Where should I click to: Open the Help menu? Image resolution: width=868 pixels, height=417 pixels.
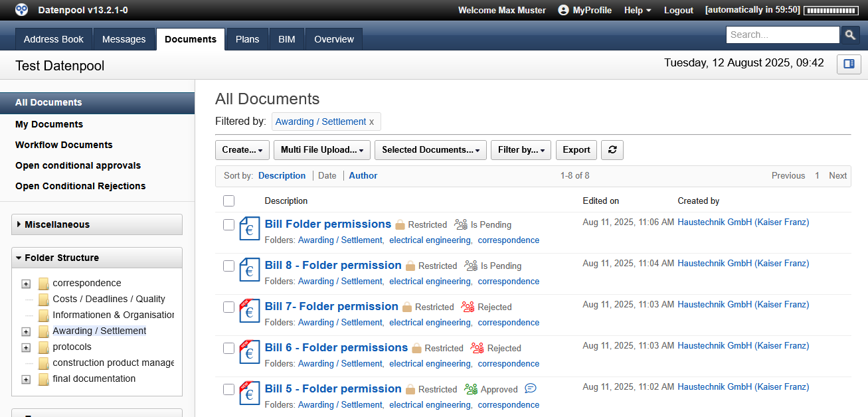(637, 10)
